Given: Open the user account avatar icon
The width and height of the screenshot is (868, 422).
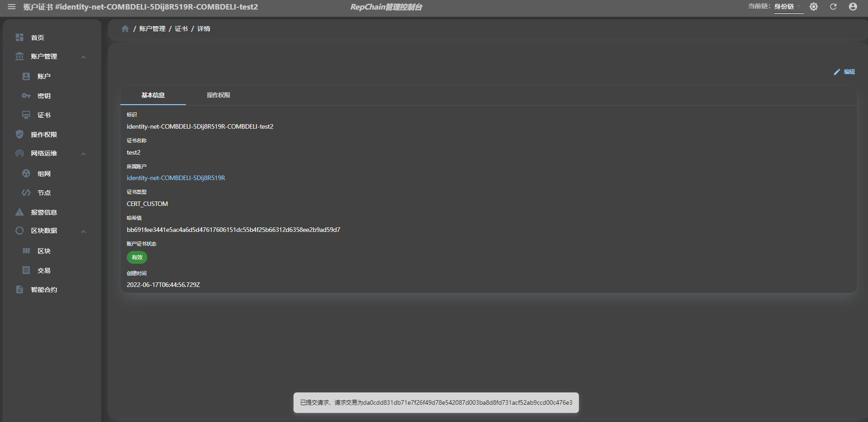Looking at the screenshot, I should [853, 7].
